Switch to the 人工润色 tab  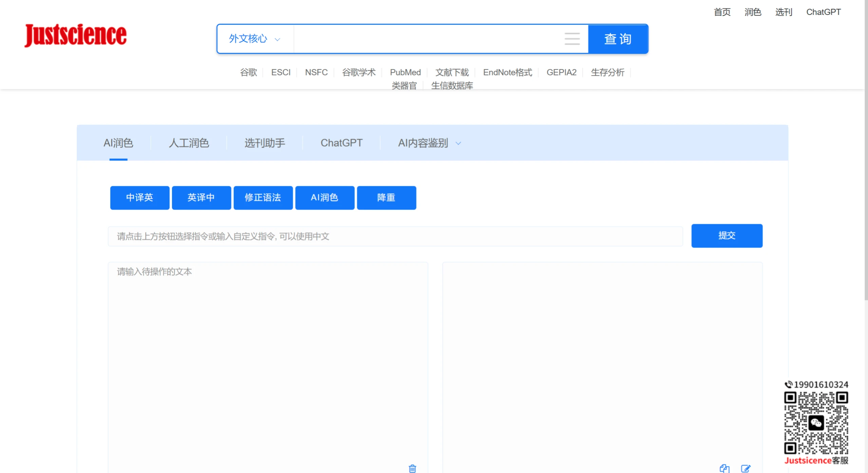[x=189, y=143]
